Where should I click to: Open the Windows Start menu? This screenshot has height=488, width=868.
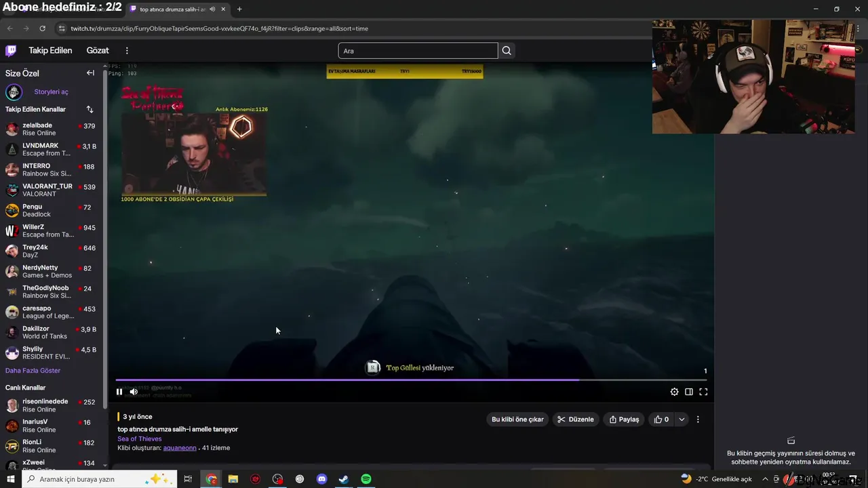click(x=10, y=479)
